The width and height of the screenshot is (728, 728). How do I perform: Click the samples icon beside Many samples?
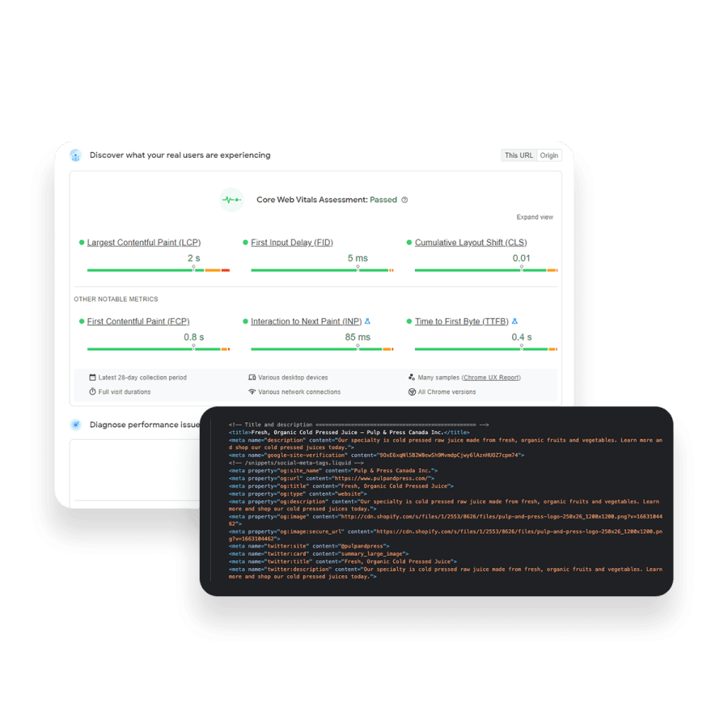(412, 377)
